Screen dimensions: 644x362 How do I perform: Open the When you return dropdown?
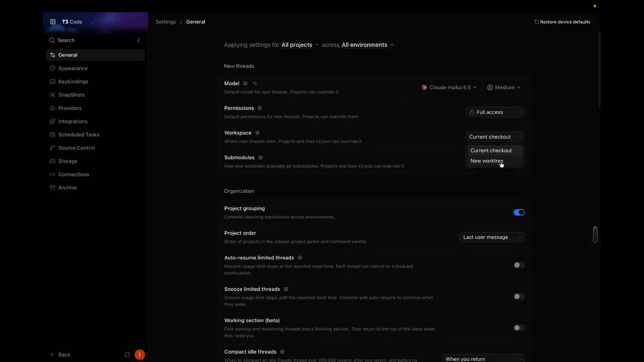(x=484, y=358)
